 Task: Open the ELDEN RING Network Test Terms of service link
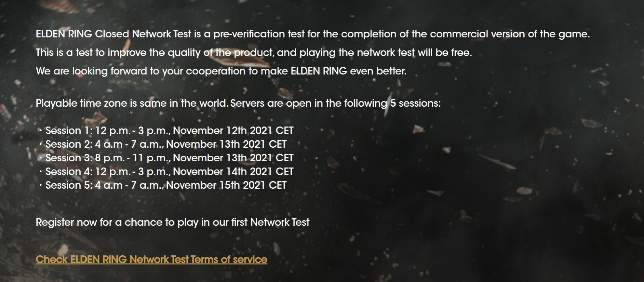pyautogui.click(x=151, y=260)
